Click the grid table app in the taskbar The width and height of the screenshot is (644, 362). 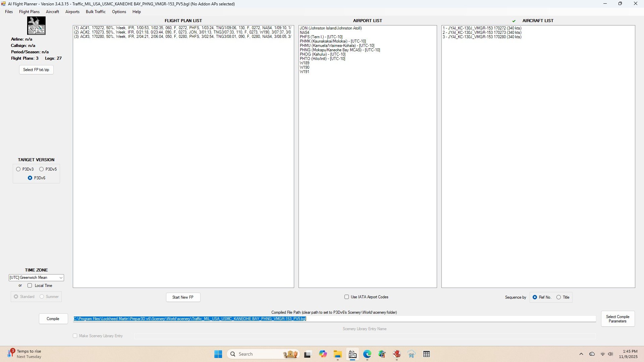pos(426,354)
